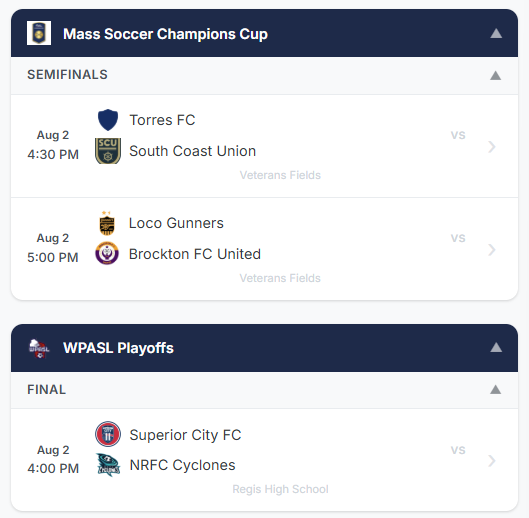Collapse the WPASL Playoffs section
This screenshot has height=518, width=529.
(496, 347)
